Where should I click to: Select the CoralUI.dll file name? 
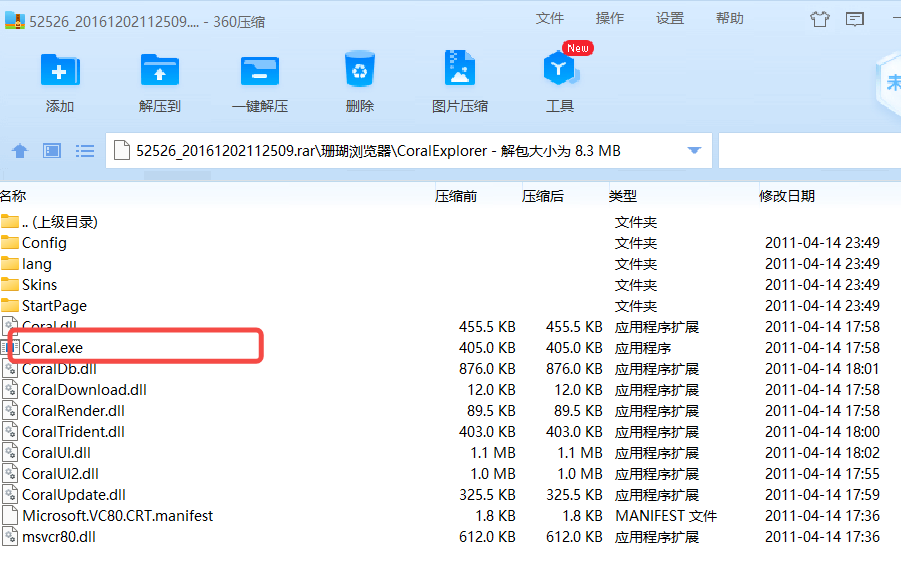point(56,453)
